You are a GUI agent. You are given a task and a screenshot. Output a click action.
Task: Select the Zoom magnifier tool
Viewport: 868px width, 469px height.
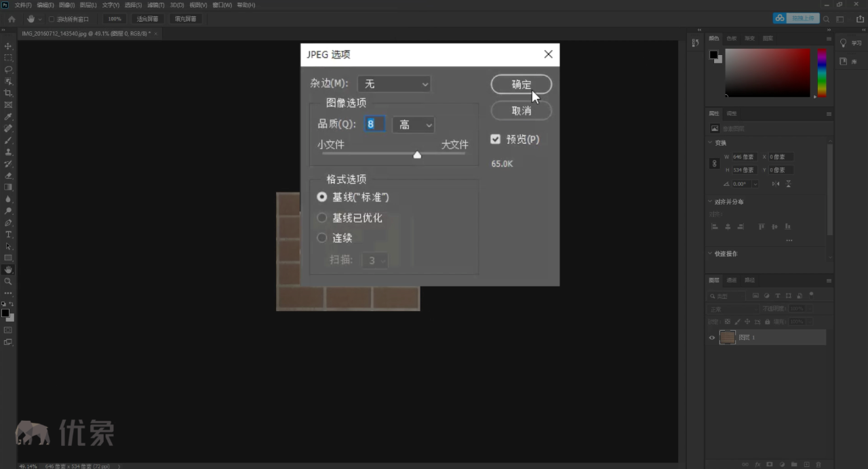click(8, 281)
